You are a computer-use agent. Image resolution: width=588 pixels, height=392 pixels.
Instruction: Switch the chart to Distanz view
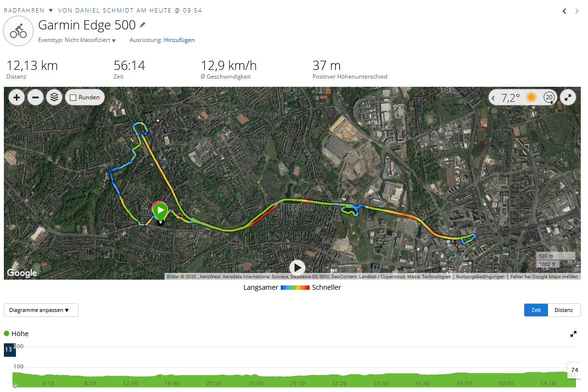[x=564, y=310]
